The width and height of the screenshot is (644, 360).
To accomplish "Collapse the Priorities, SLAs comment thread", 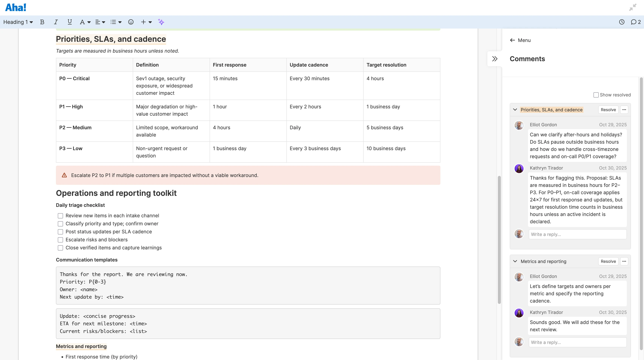I will point(515,109).
